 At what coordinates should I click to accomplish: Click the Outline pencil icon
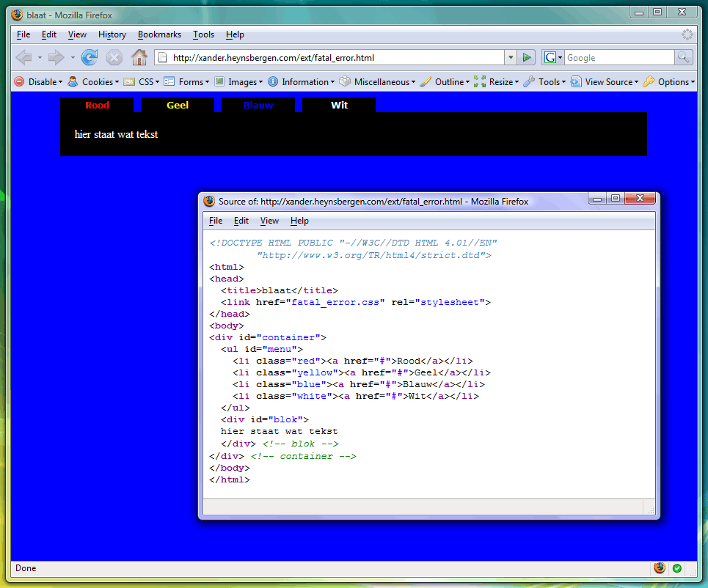click(x=426, y=81)
